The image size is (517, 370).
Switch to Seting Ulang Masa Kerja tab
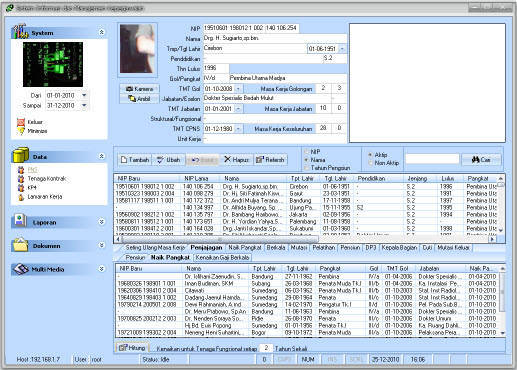click(x=155, y=248)
